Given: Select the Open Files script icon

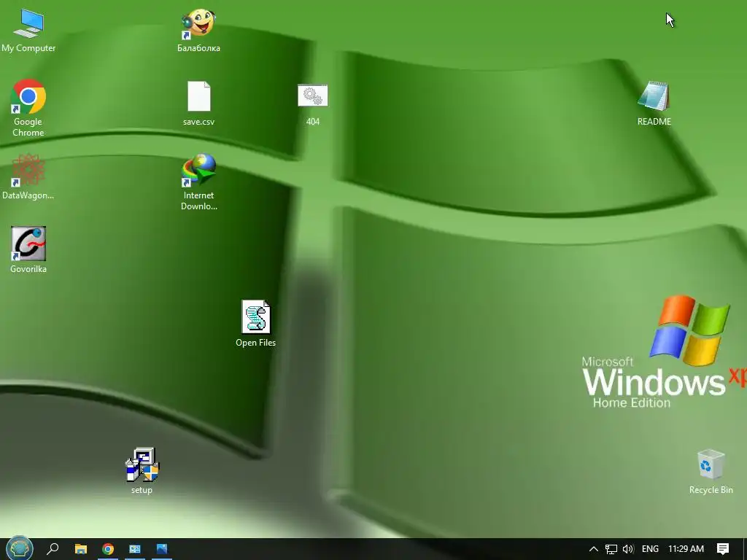Looking at the screenshot, I should (x=256, y=316).
